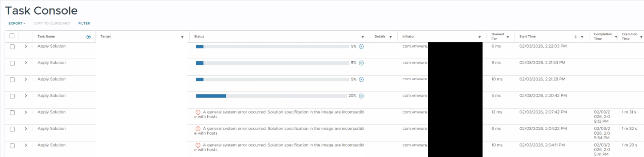This screenshot has width=644, height=157.
Task: Open the Status column filter icon
Action: pyautogui.click(x=363, y=37)
